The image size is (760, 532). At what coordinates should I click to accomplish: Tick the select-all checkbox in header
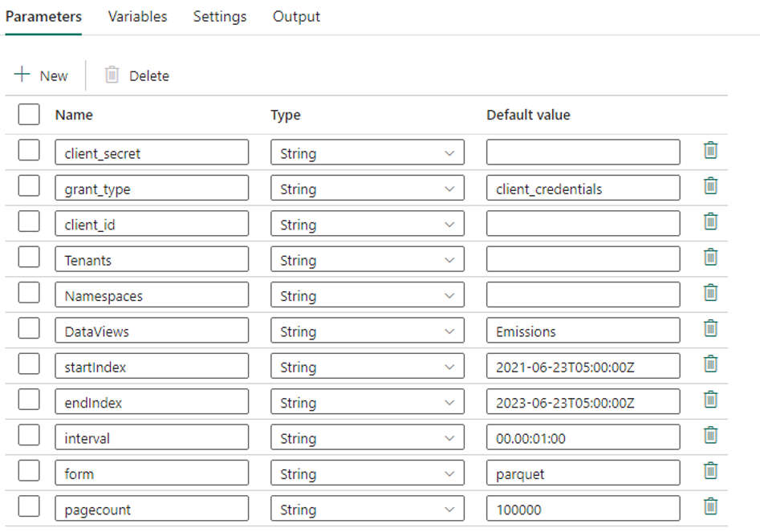(x=29, y=115)
